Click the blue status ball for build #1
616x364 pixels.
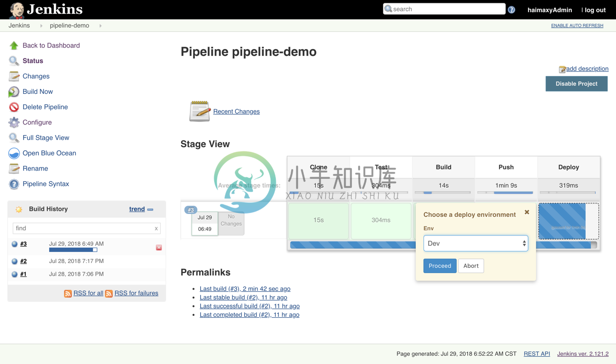coord(14,274)
